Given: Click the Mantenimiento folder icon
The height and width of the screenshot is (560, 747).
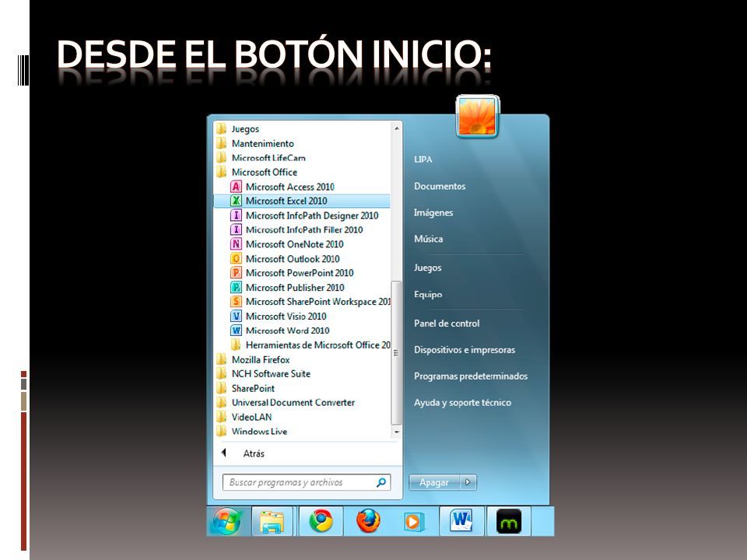Looking at the screenshot, I should pos(222,143).
